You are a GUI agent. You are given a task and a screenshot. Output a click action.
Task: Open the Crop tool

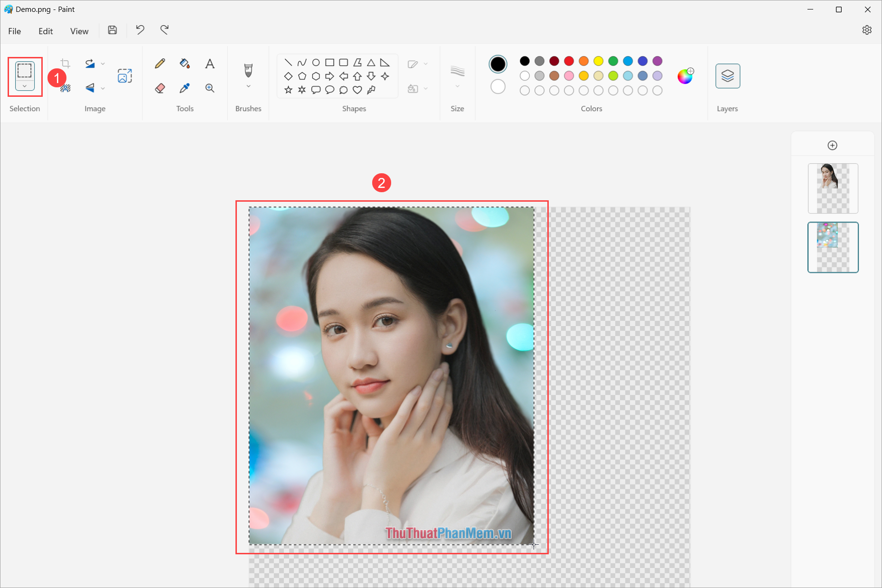coord(65,63)
